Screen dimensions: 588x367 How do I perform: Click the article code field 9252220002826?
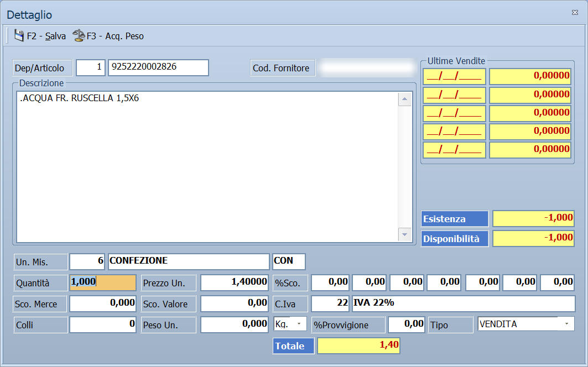(x=158, y=67)
